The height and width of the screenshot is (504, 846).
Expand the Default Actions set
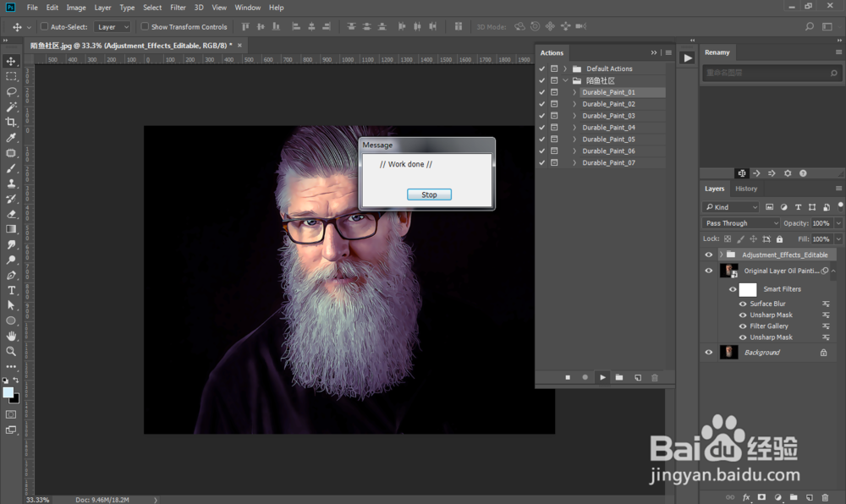tap(565, 68)
